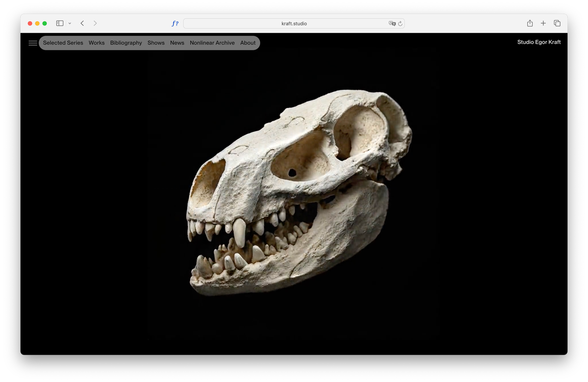Open the hamburger menu icon

(33, 43)
